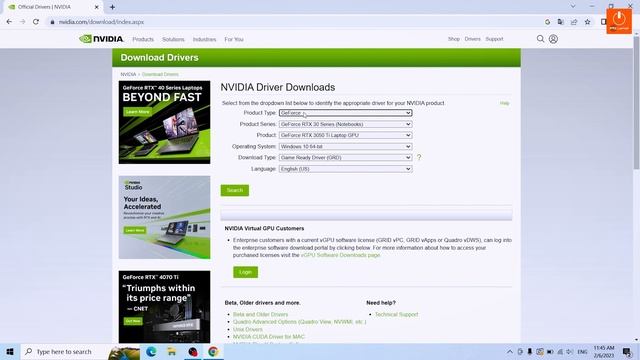The image size is (640, 360).
Task: Click the ENG language indicator
Action: click(x=582, y=351)
